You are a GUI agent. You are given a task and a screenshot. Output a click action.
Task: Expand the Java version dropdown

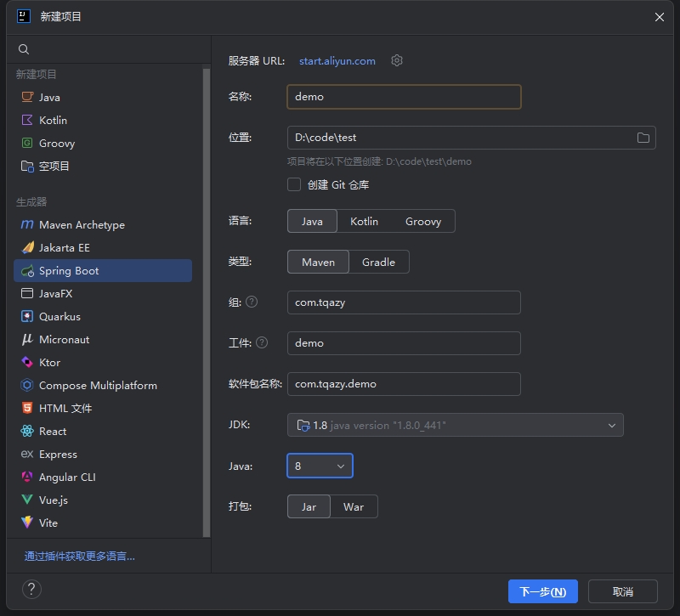pyautogui.click(x=320, y=466)
